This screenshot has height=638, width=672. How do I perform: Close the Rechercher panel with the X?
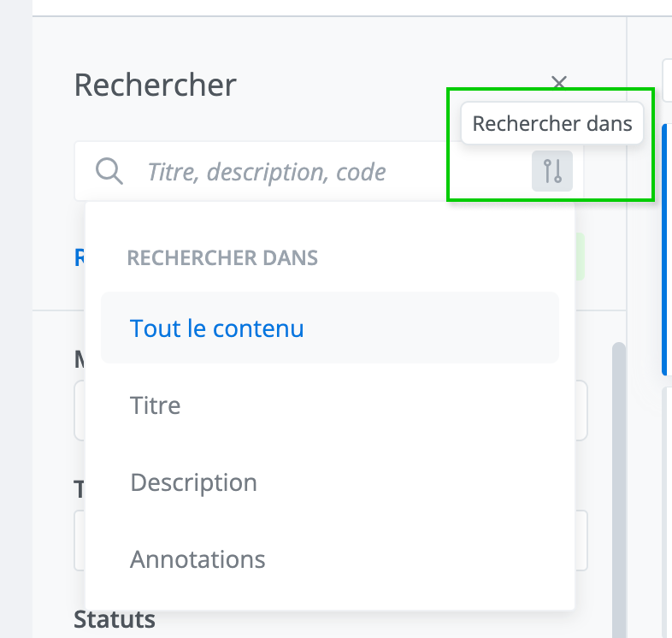tap(559, 83)
